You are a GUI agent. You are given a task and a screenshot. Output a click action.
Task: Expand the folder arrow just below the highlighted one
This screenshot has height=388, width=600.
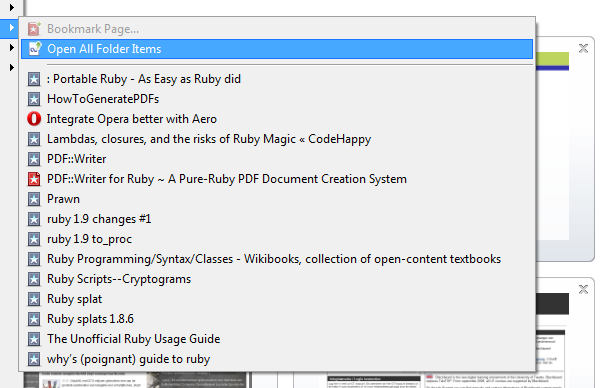coord(11,47)
